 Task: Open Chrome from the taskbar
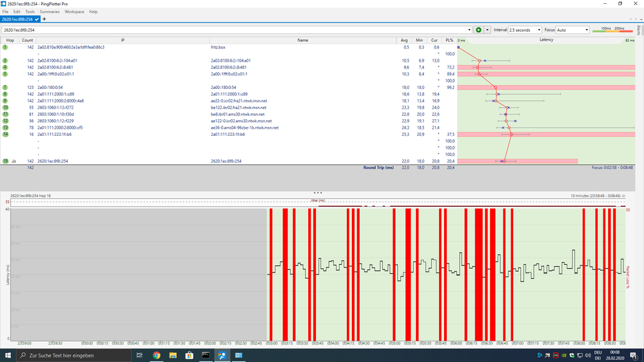coord(157,355)
